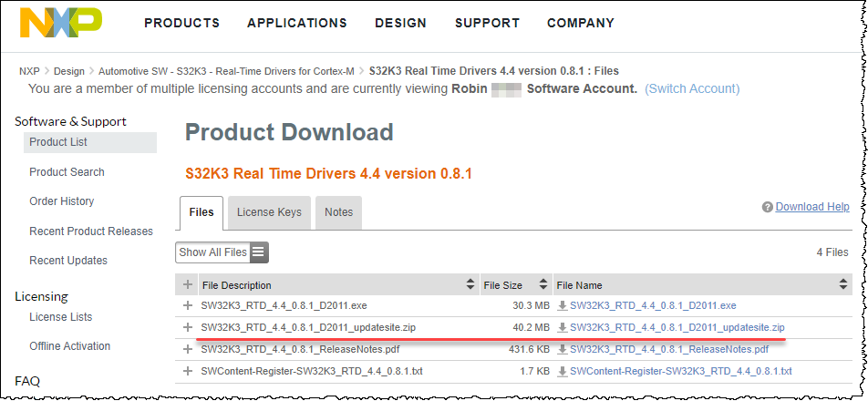Download SW32K3_RTD_4.4_0.8.1_D2011.exe link
The height and width of the screenshot is (401, 868).
coord(653,305)
